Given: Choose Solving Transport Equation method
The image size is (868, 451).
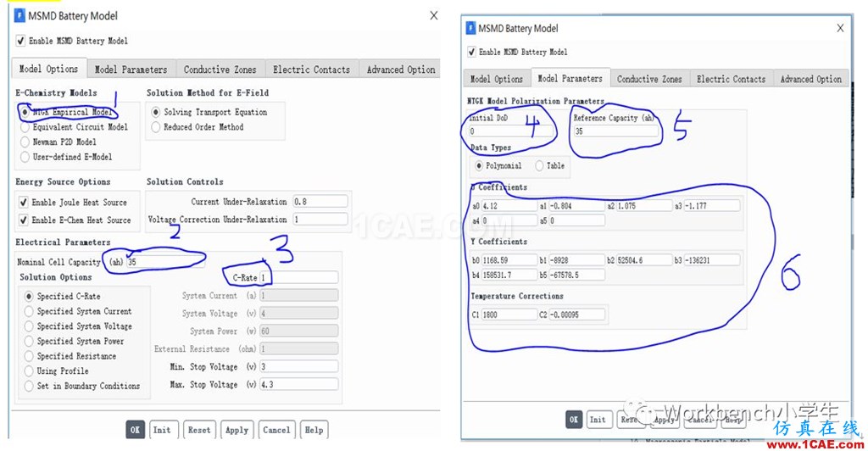Looking at the screenshot, I should tap(156, 113).
